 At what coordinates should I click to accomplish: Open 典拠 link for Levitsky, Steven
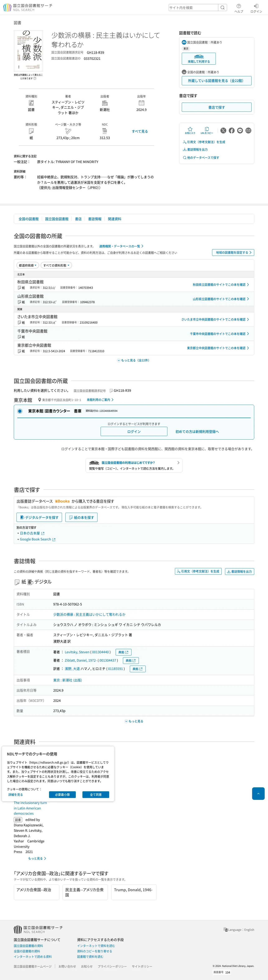(123, 652)
